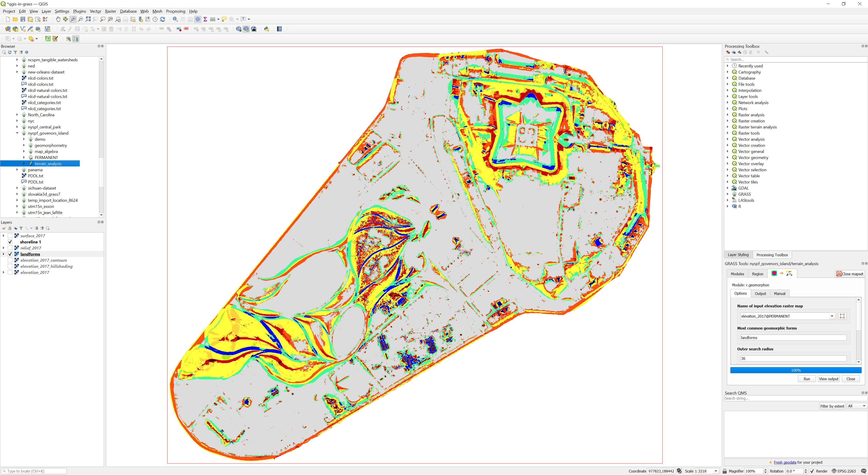This screenshot has width=868, height=475.
Task: Click the Fresh geodata link
Action: (x=785, y=462)
